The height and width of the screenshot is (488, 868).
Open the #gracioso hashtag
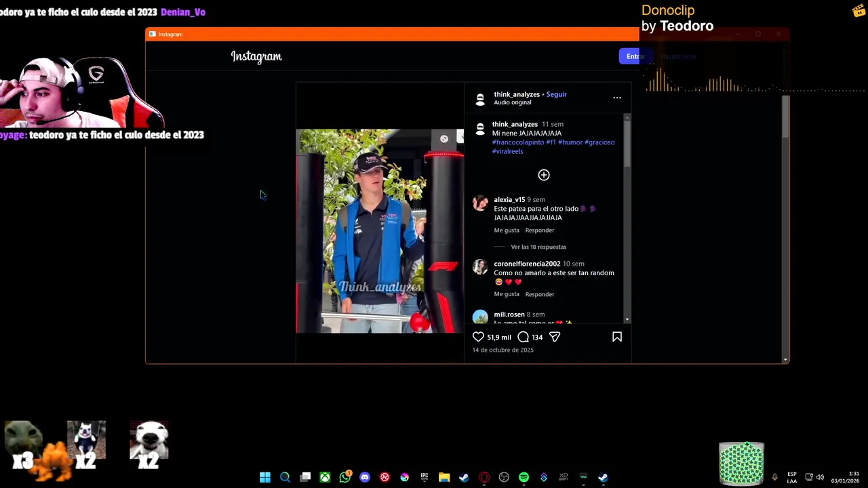point(599,142)
